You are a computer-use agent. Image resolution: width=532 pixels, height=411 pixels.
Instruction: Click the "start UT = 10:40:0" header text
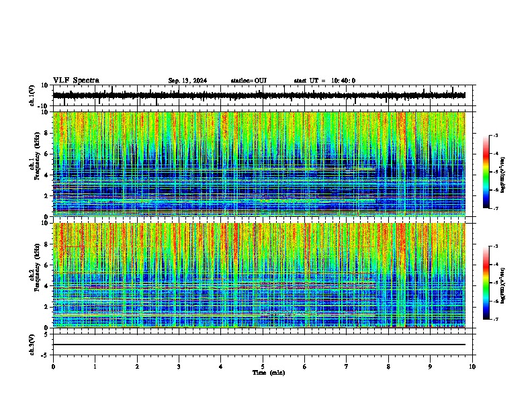coord(324,81)
